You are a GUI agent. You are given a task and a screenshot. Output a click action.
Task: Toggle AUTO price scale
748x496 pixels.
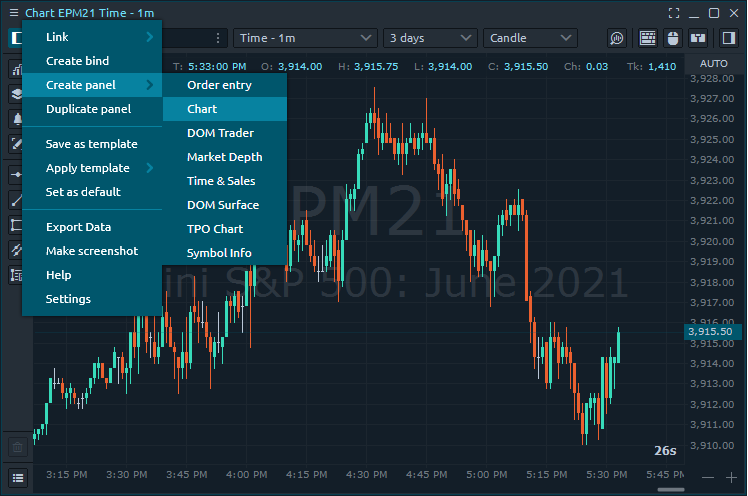[713, 63]
